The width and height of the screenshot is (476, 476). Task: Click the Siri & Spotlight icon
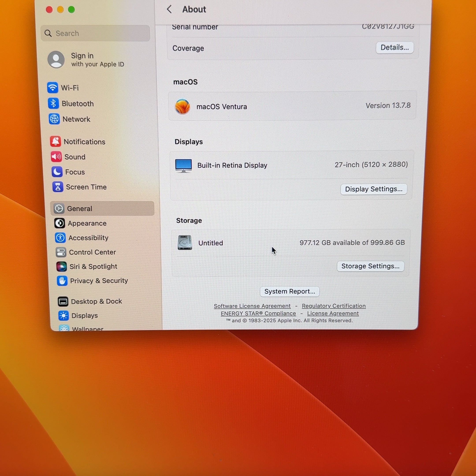[x=62, y=266]
